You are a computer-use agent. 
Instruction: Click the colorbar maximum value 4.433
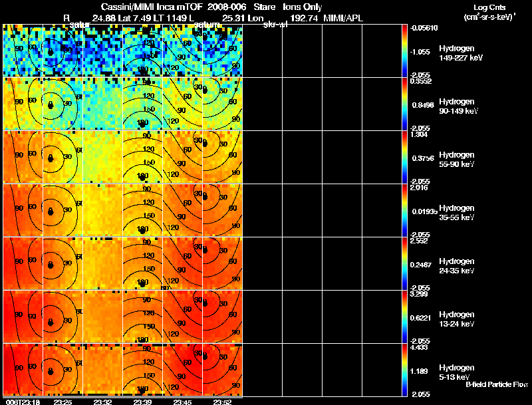pyautogui.click(x=419, y=347)
